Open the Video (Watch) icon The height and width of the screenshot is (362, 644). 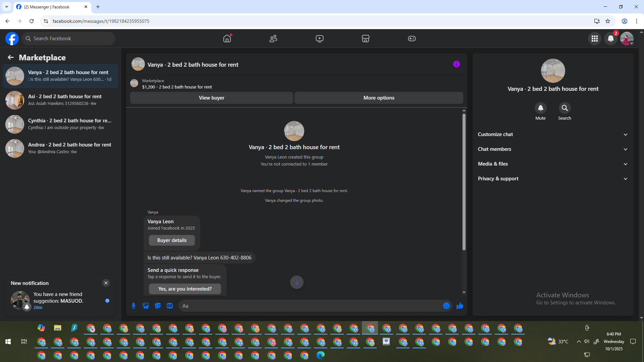[320, 39]
